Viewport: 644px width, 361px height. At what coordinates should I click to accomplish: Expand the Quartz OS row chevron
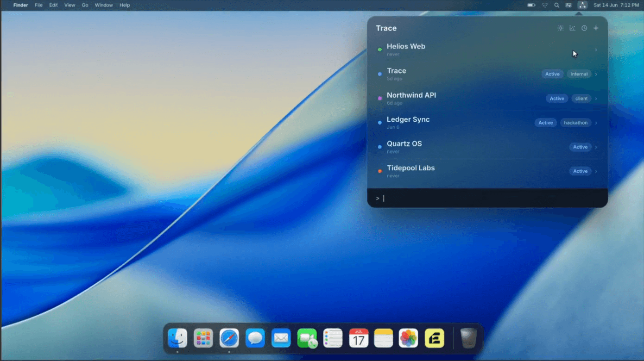pos(596,147)
